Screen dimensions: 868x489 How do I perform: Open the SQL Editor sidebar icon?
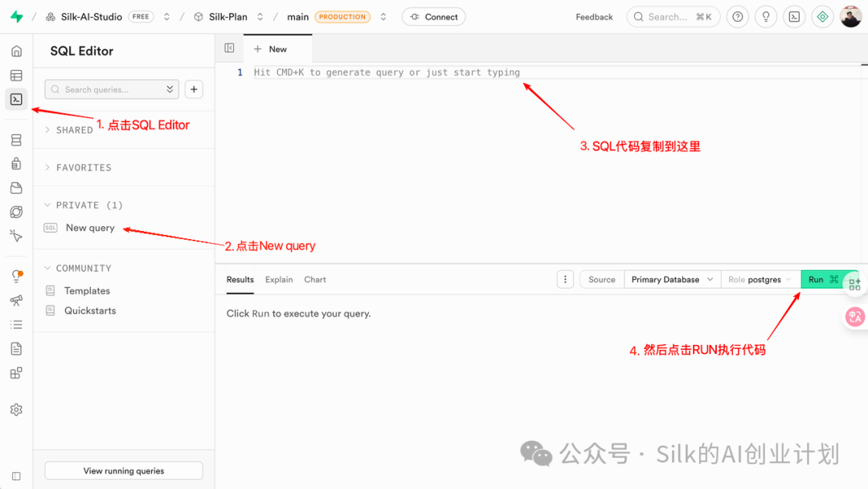pos(17,100)
